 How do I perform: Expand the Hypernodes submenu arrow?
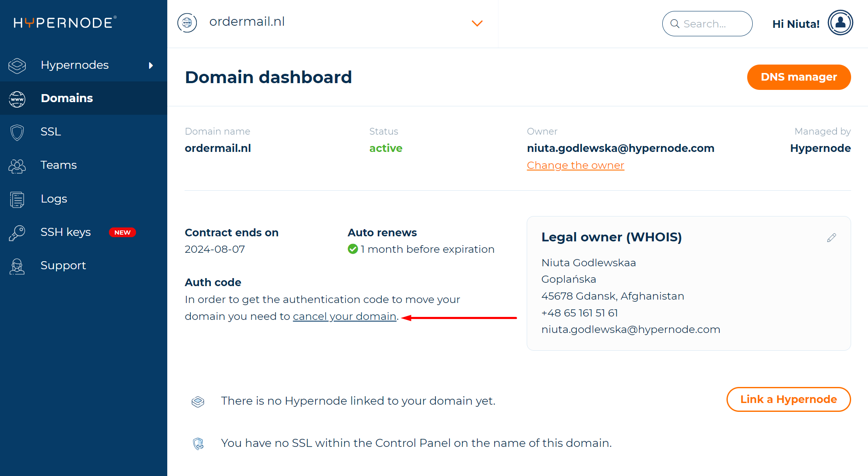point(151,65)
